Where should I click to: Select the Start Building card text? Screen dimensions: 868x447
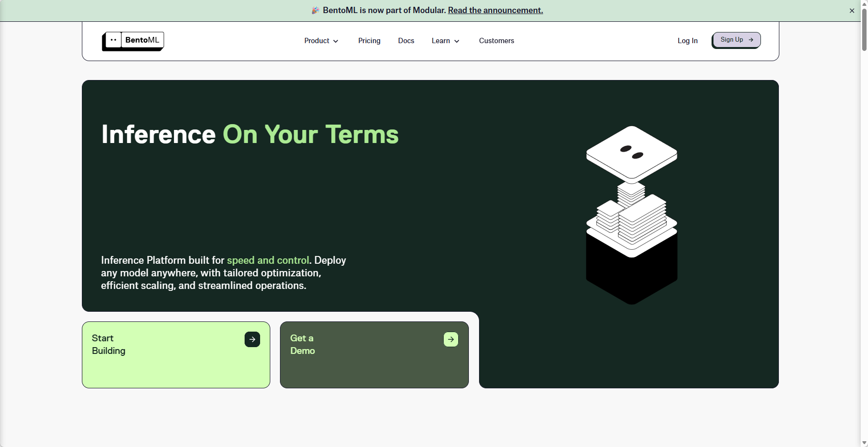[x=108, y=345]
